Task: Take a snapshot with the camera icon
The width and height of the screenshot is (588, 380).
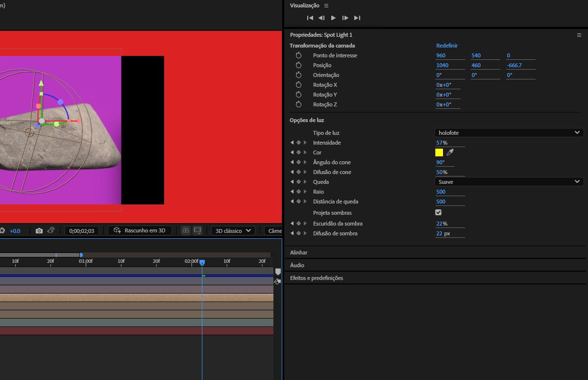Action: click(39, 230)
